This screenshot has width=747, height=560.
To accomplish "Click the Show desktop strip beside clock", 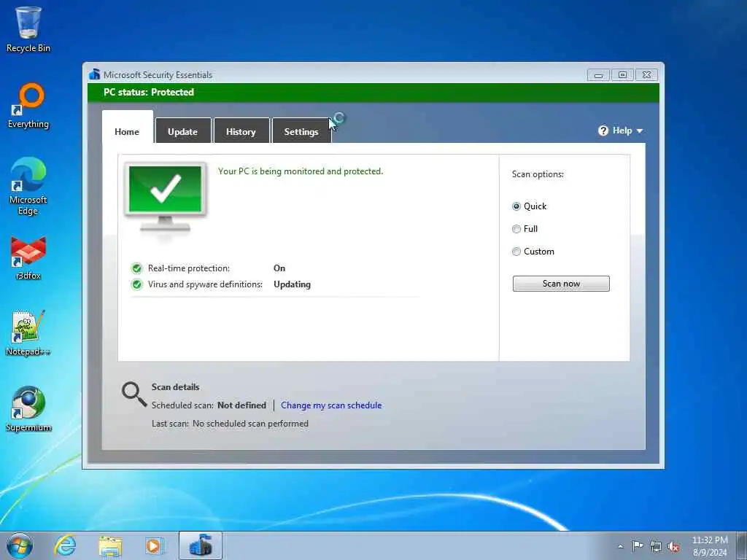I will tap(741, 545).
